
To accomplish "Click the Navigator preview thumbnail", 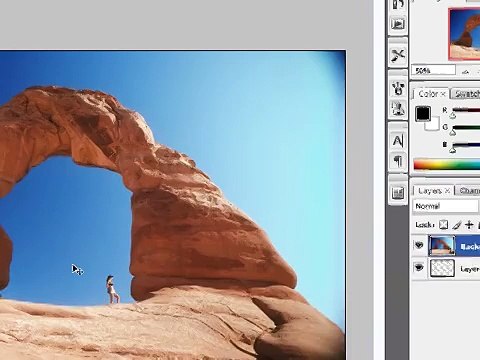I will click(x=464, y=34).
